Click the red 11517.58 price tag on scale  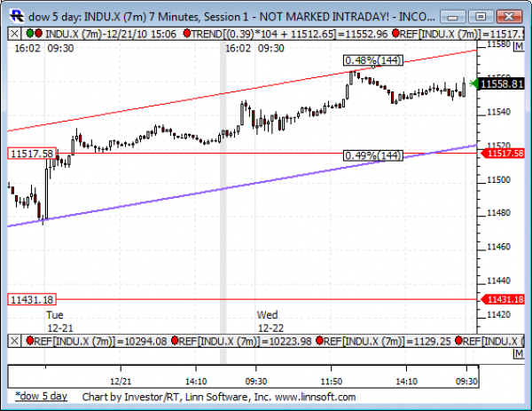[x=503, y=154]
